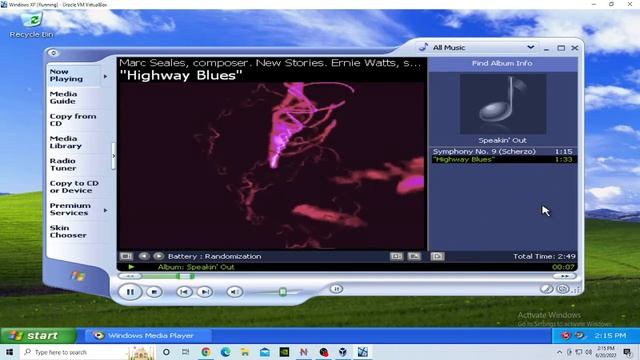Viewport: 640px width, 360px height.
Task: Expand the Now Playing submenu arrow
Action: coord(105,76)
